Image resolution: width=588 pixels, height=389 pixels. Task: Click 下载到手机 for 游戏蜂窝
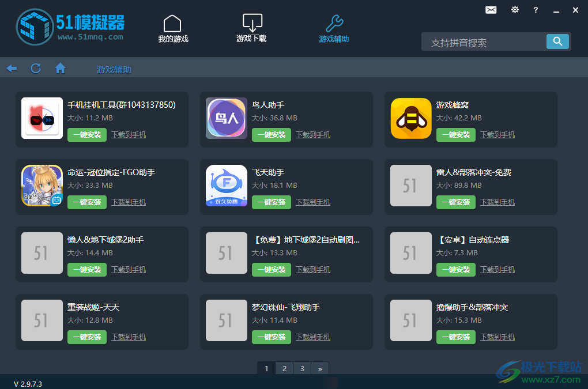point(497,135)
